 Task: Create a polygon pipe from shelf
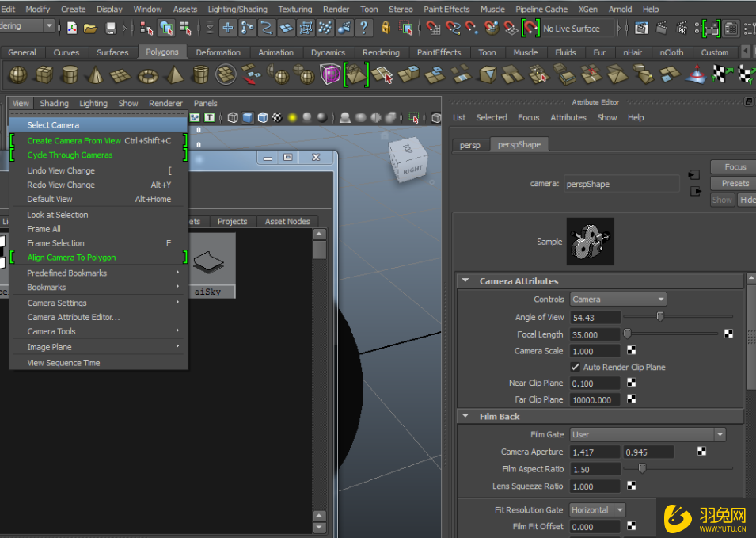(200, 74)
